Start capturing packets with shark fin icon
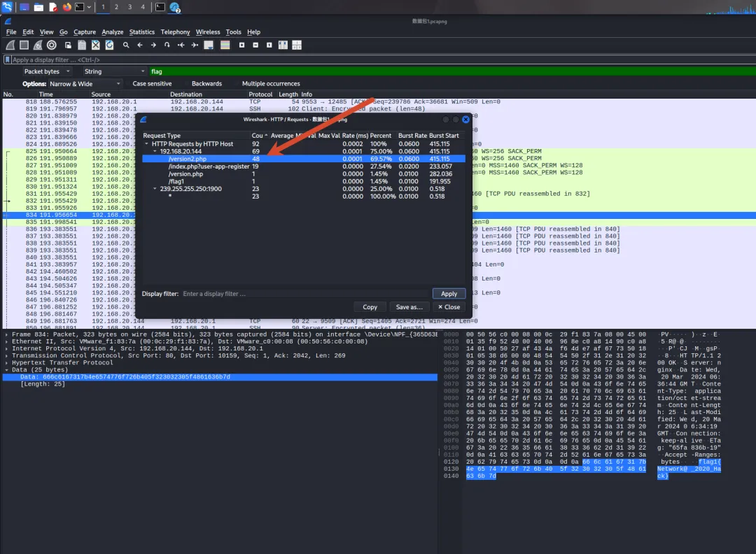 [x=10, y=45]
